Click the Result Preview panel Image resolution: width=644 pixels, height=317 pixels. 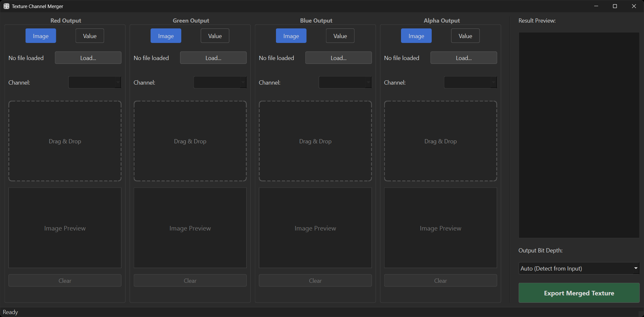click(x=579, y=135)
